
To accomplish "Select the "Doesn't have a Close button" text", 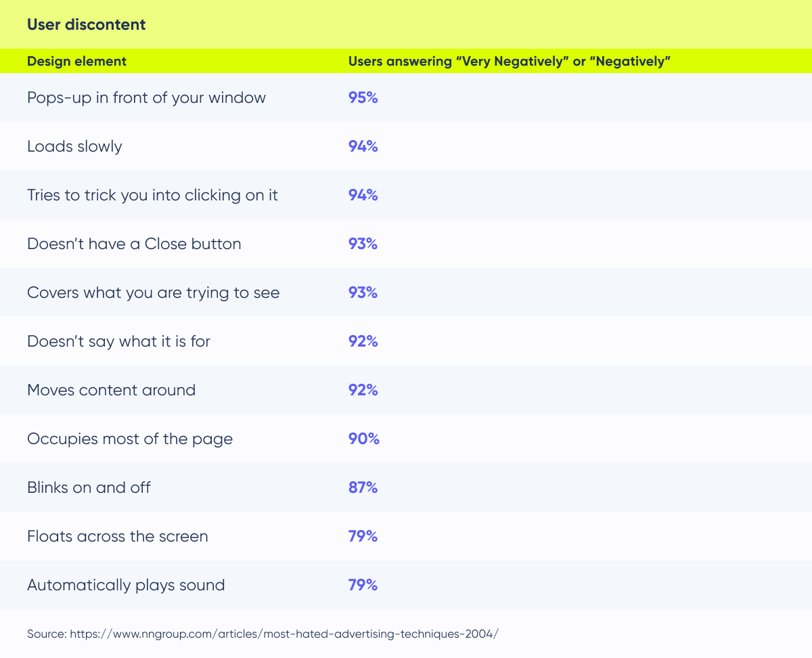I will pyautogui.click(x=134, y=244).
